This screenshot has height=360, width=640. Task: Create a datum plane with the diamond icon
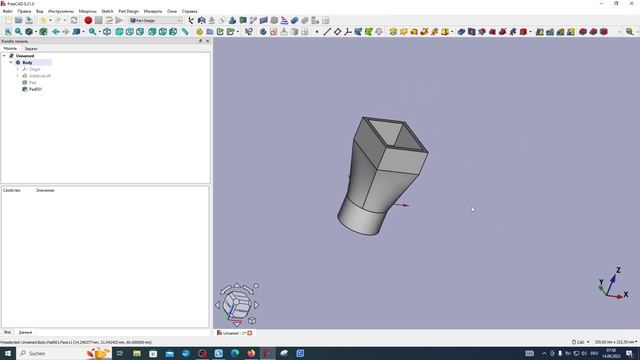click(338, 31)
